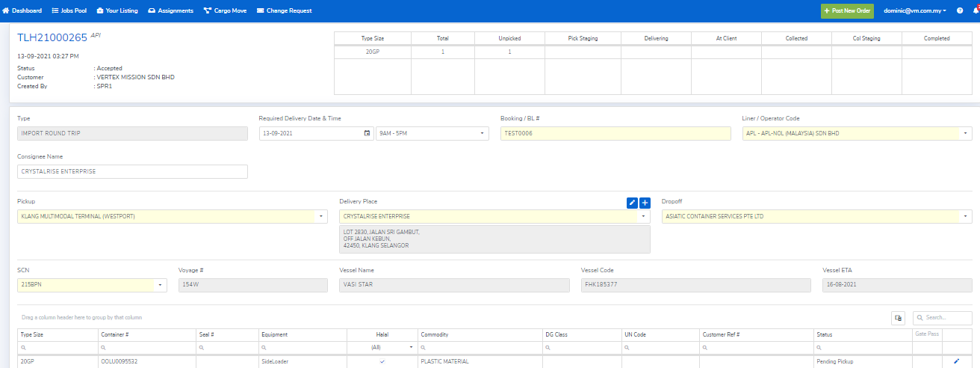Open the notifications bell
The height and width of the screenshot is (368, 980).
tap(976, 10)
